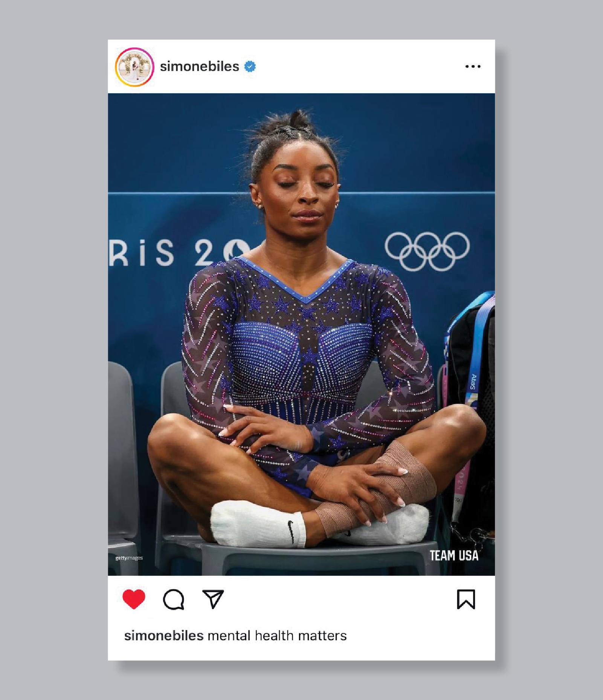The width and height of the screenshot is (603, 700).
Task: Click the empty grey chair at the left
Action: tap(122, 467)
